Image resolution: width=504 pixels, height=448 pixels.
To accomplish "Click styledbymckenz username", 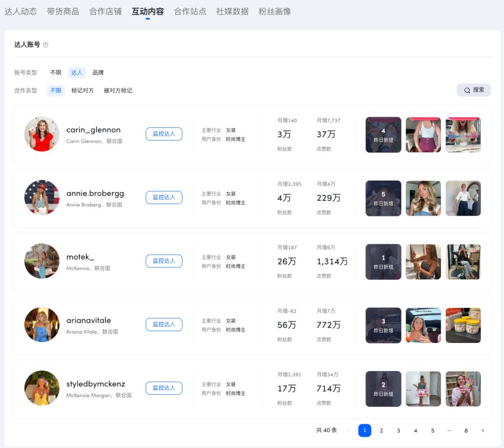I will pyautogui.click(x=96, y=384).
